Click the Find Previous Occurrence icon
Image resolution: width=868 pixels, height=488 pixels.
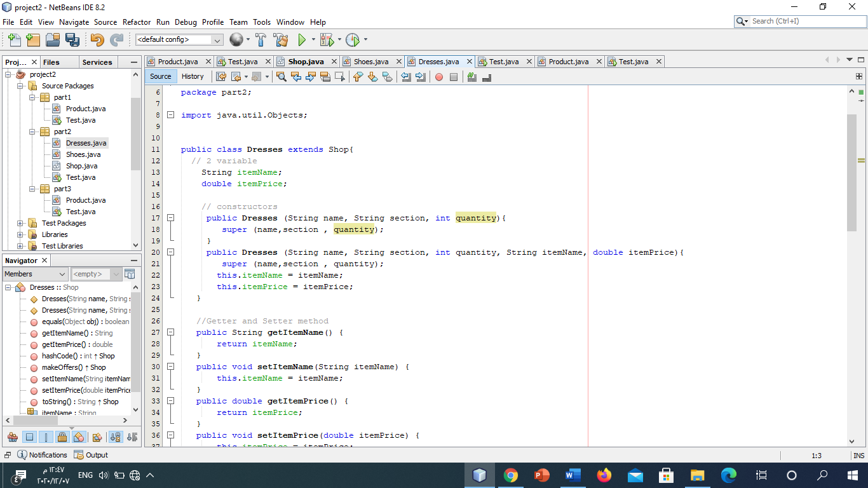pyautogui.click(x=296, y=77)
